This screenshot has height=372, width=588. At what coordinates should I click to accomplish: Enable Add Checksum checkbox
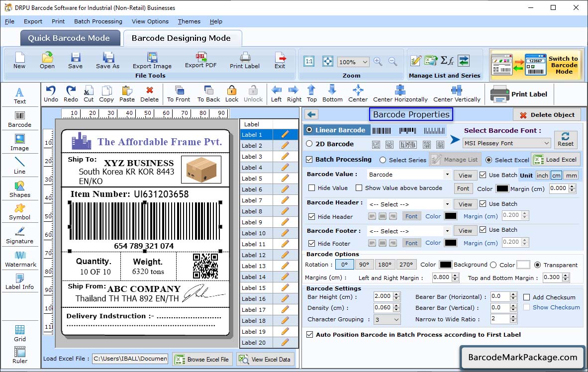click(x=526, y=297)
